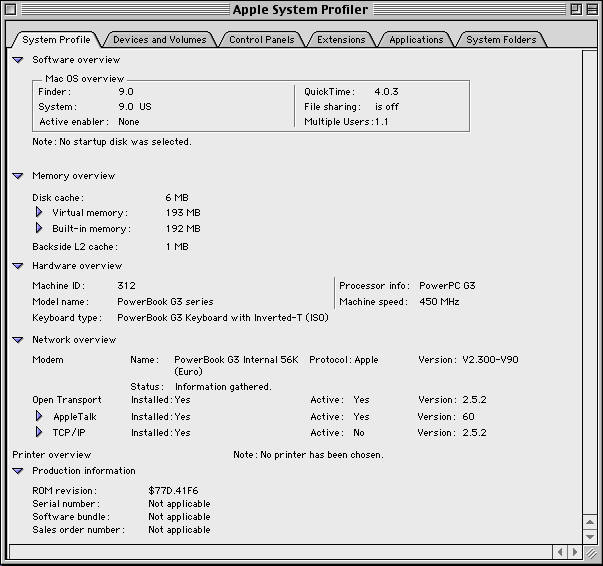Collapse the Hardware overview section
Screen dimensions: 603x566
tap(18, 266)
